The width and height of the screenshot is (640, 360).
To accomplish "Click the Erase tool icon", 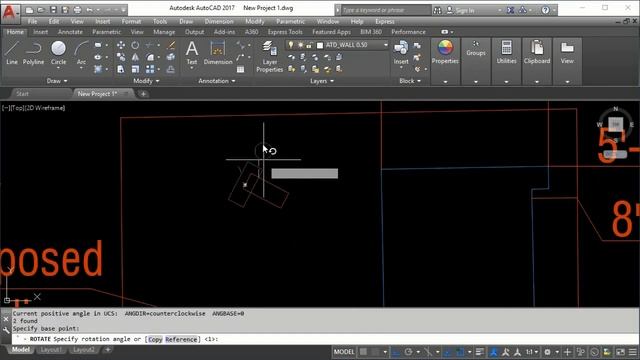I will tap(171, 45).
